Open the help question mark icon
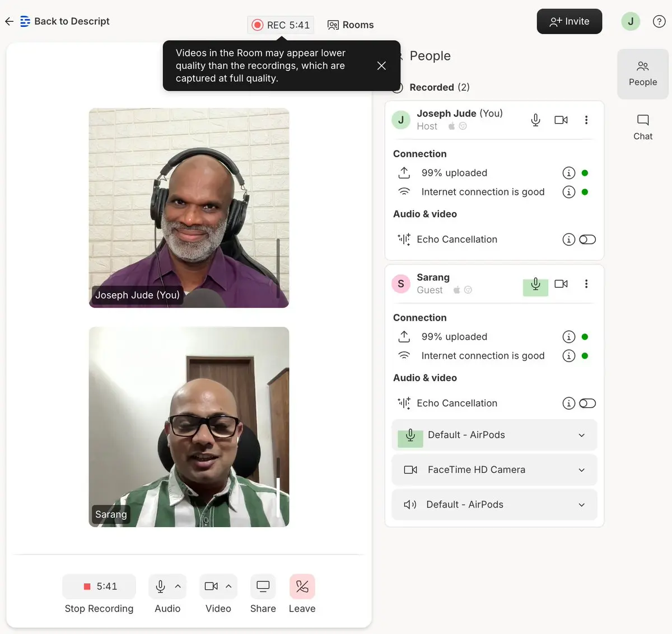Viewport: 672px width, 634px height. click(x=659, y=22)
